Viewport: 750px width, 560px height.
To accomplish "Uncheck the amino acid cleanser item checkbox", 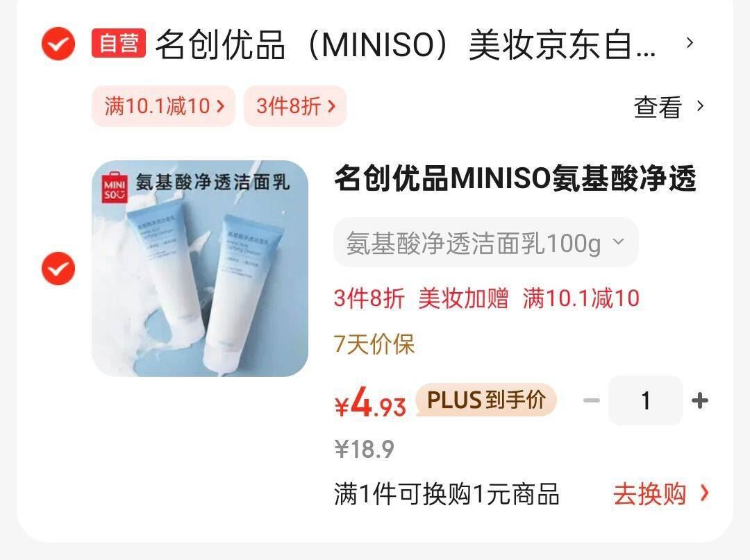I will (58, 269).
